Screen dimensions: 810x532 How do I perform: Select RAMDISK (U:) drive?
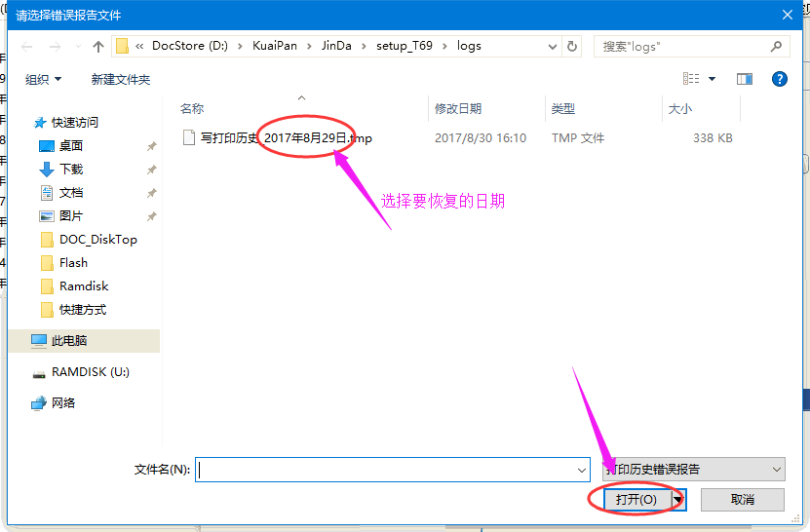(90, 372)
